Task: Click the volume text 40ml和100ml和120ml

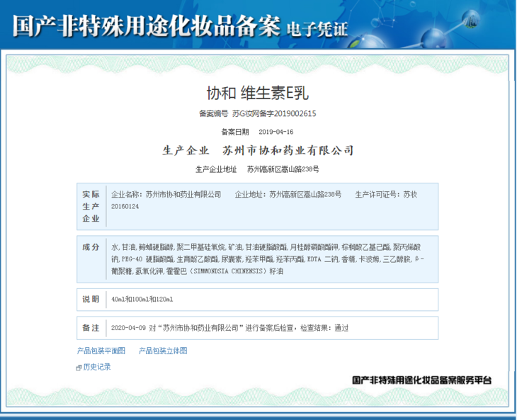Action: coord(142,300)
